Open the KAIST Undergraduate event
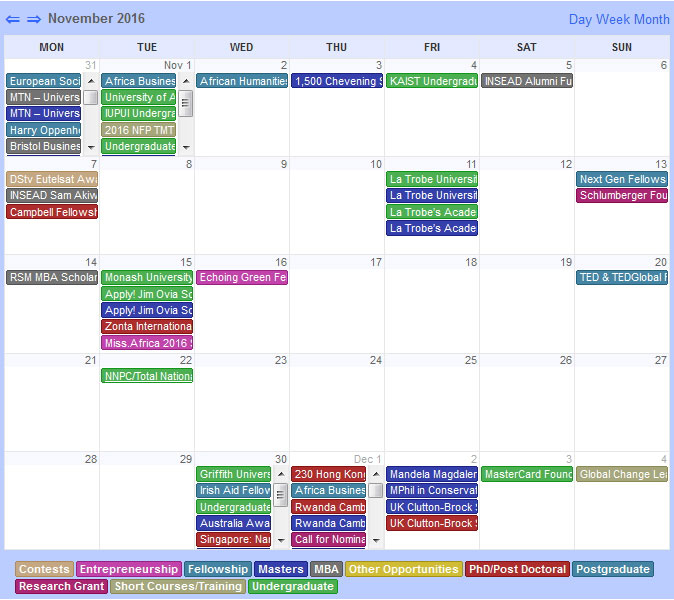This screenshot has height=600, width=674. coord(432,81)
